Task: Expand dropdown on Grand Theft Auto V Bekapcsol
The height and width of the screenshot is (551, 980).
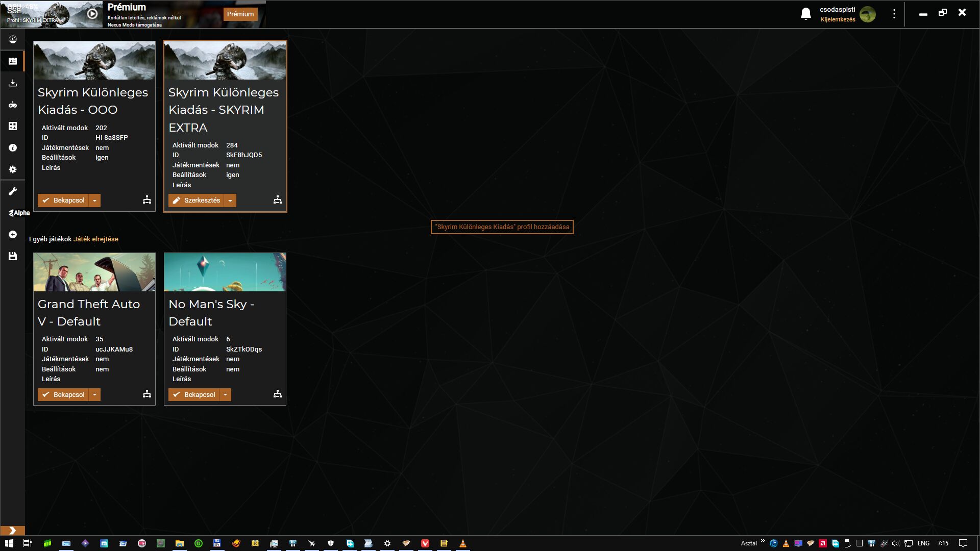Action: [x=95, y=395]
